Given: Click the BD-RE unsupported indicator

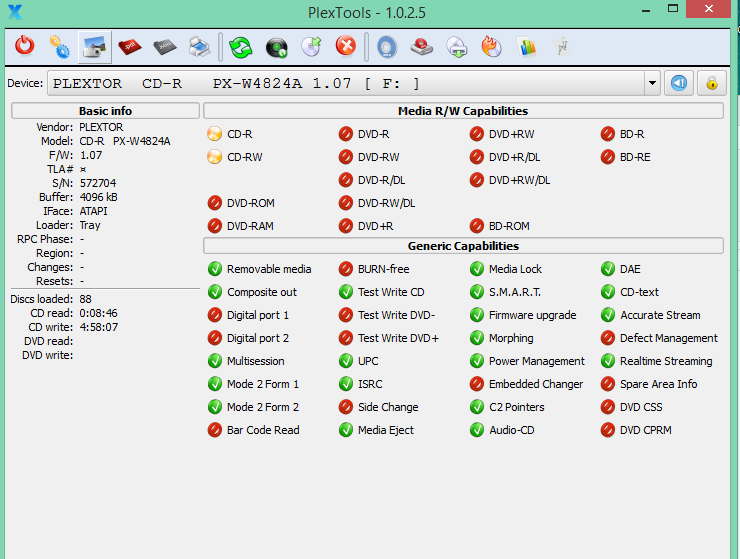Looking at the screenshot, I should click(x=608, y=157).
